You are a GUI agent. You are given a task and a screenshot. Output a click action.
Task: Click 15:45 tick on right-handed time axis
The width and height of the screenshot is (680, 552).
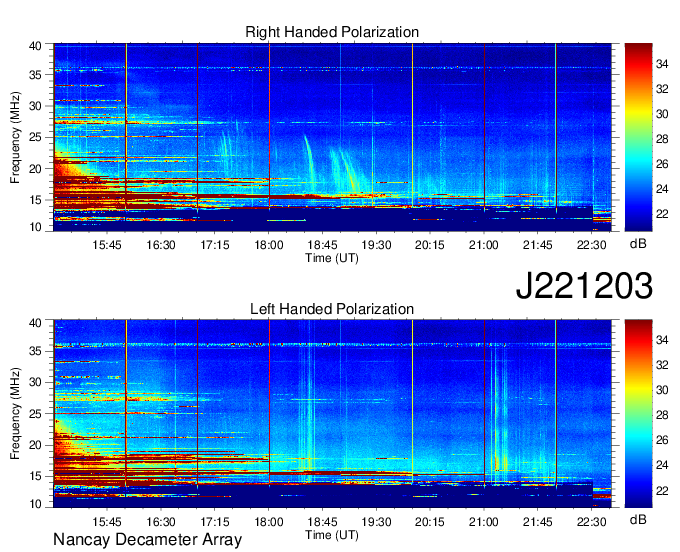[x=107, y=245]
